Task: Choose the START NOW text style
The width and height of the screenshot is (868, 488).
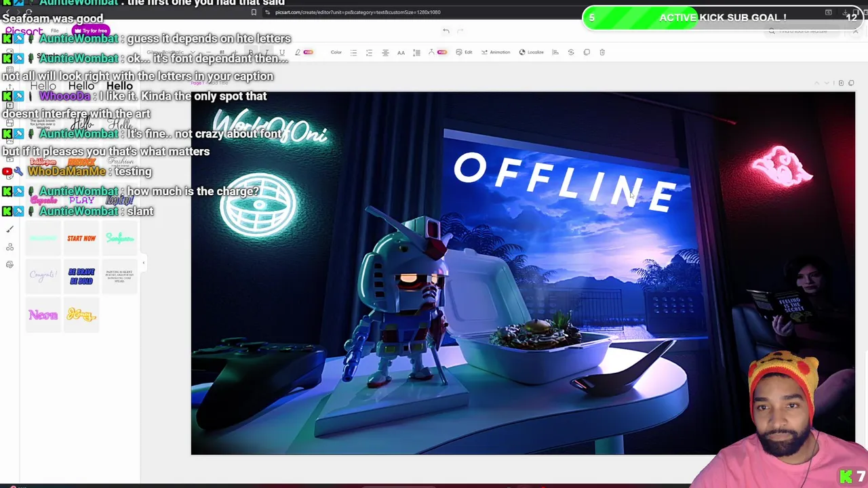Action: tap(81, 238)
